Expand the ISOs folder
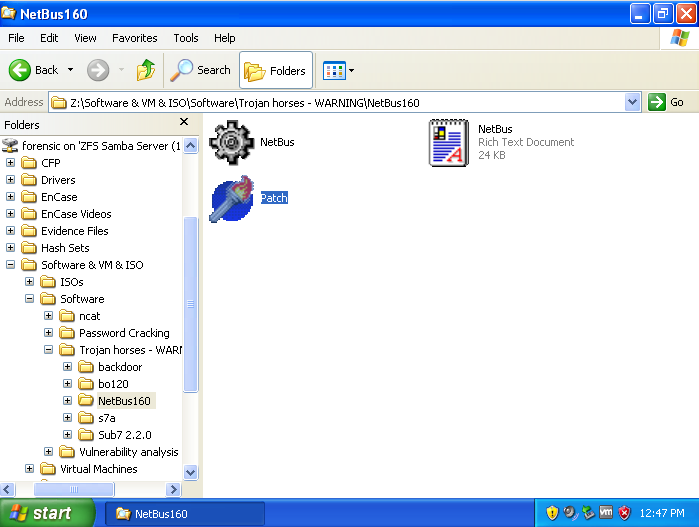This screenshot has height=527, width=699. coord(29,282)
